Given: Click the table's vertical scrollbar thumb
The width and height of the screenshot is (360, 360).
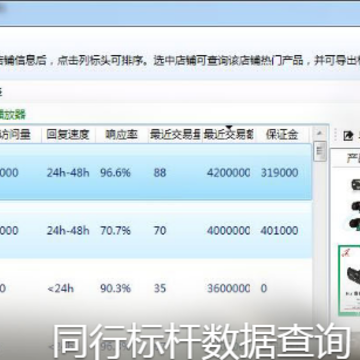Looking at the screenshot, I should tap(320, 151).
